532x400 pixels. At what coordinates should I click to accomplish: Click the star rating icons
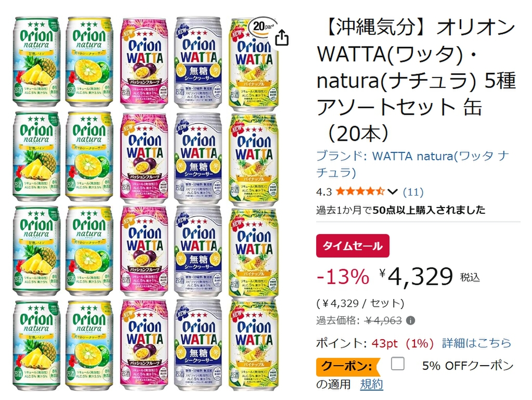[360, 192]
